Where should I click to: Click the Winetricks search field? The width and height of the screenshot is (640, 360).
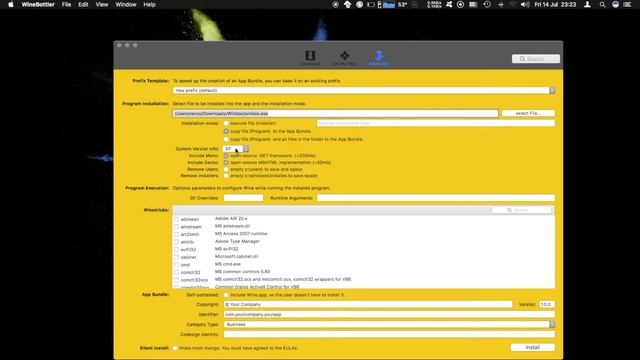coord(521,210)
